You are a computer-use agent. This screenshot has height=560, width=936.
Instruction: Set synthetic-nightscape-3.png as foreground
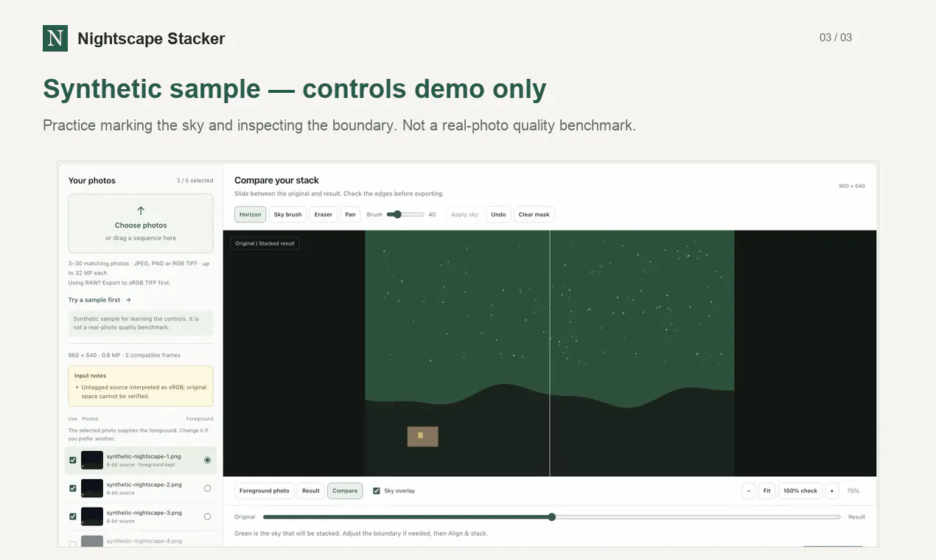[x=207, y=517]
